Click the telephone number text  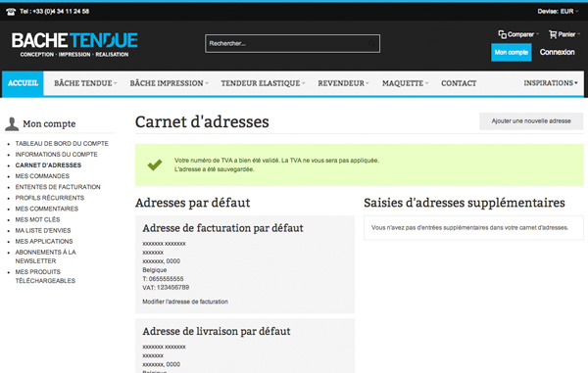tap(54, 12)
